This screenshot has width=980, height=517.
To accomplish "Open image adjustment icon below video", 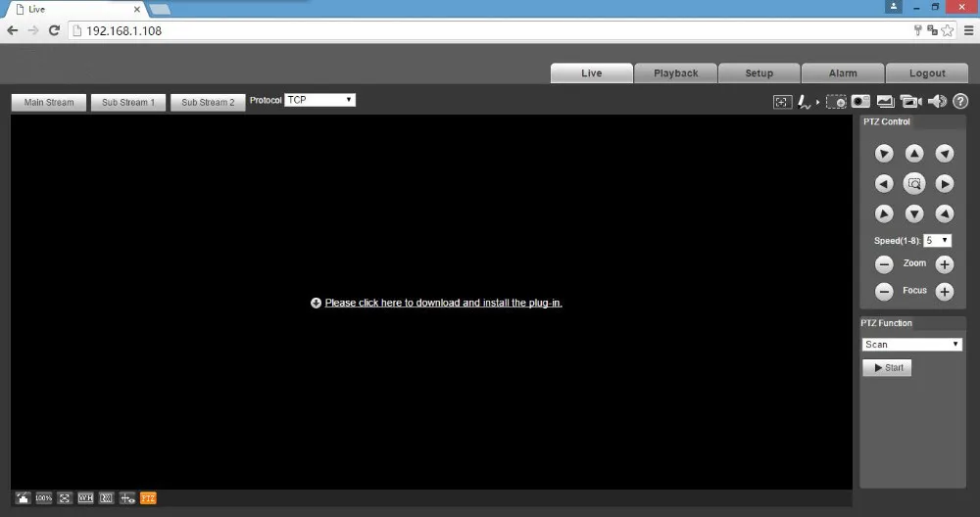I will (24, 498).
